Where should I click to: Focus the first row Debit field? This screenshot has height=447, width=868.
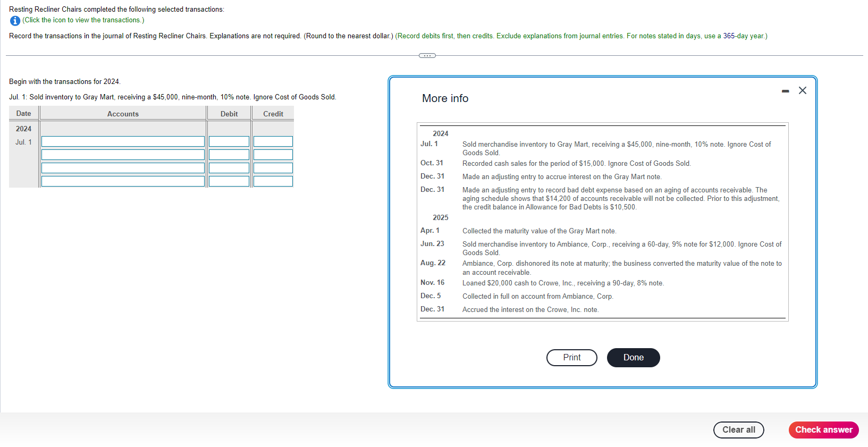229,141
